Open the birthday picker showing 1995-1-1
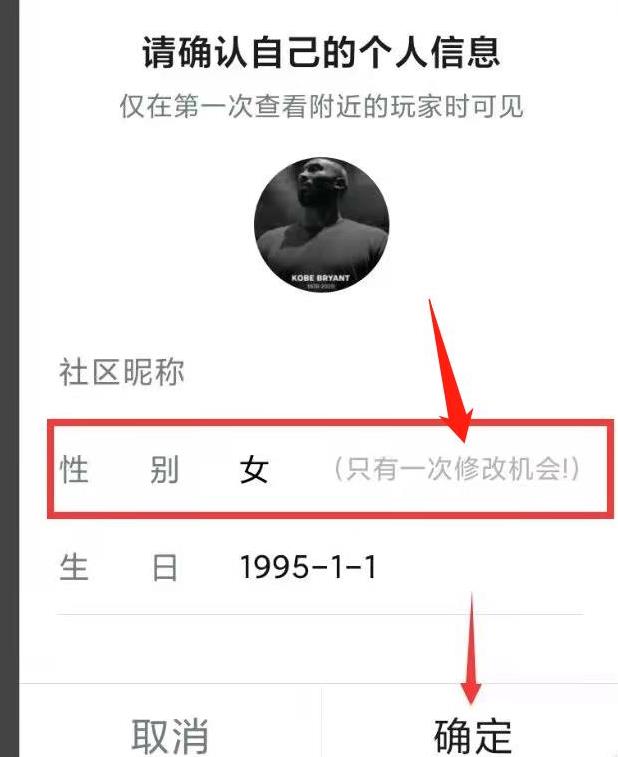 tap(308, 567)
